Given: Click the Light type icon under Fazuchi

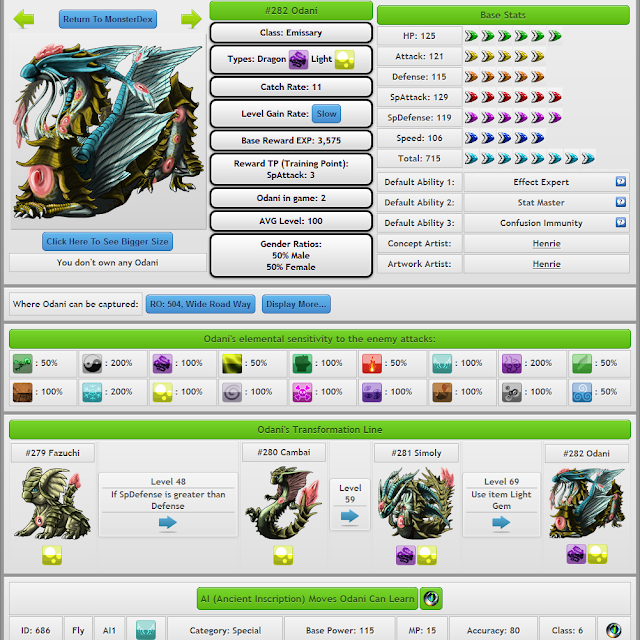Looking at the screenshot, I should 52,555.
